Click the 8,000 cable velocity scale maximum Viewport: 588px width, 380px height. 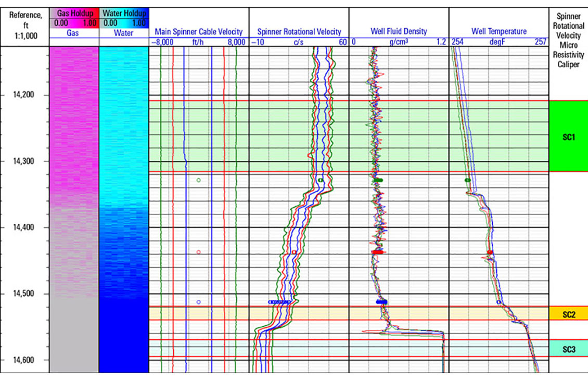click(x=236, y=42)
